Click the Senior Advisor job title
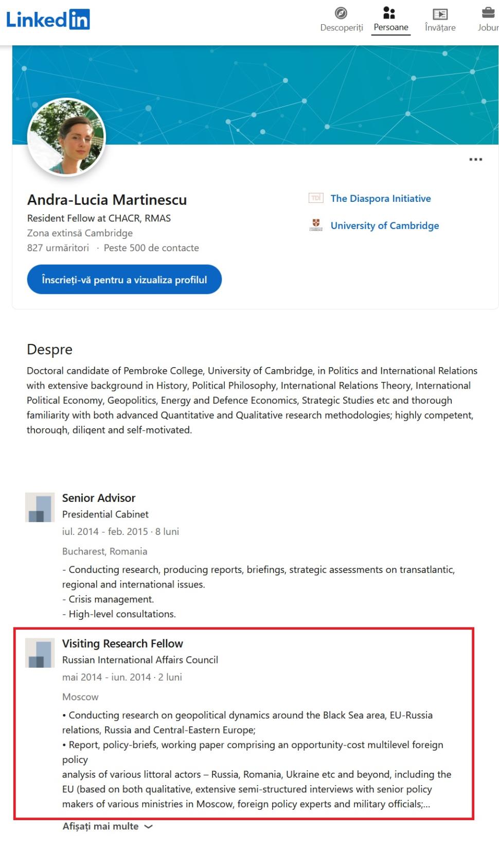 pos(99,498)
